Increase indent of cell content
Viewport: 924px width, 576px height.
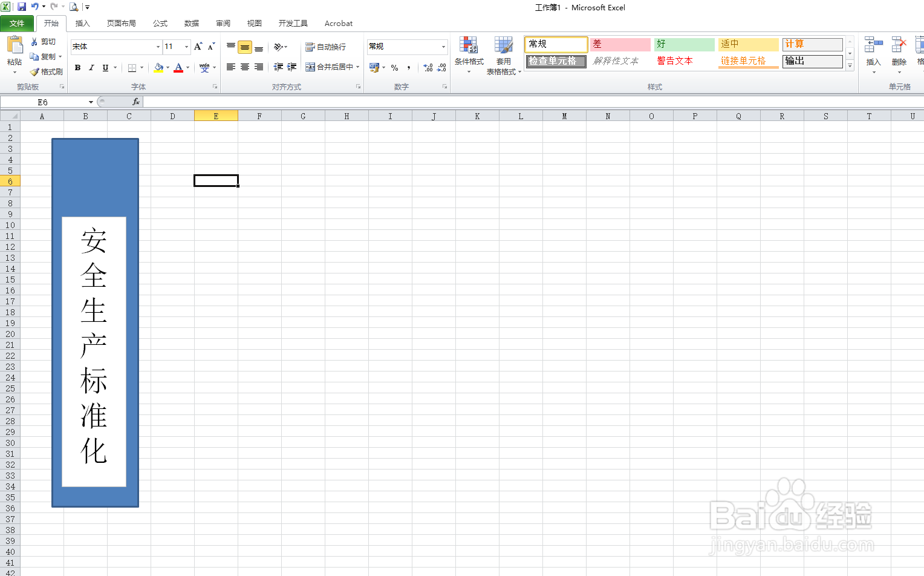click(x=292, y=67)
